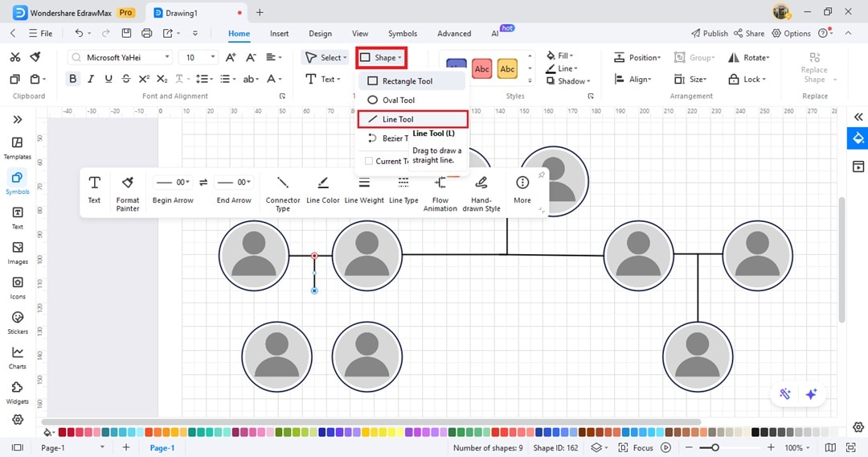The width and height of the screenshot is (868, 457).
Task: Open the Symbols sidebar panel
Action: (18, 183)
